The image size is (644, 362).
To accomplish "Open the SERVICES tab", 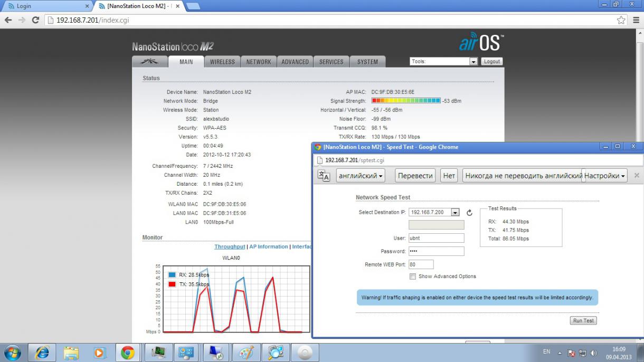I will pos(332,62).
